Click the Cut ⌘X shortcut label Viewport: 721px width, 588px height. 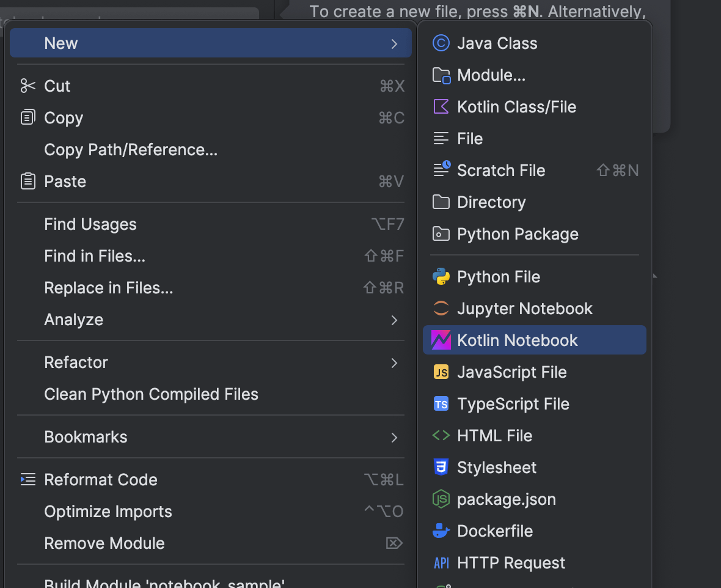click(392, 86)
